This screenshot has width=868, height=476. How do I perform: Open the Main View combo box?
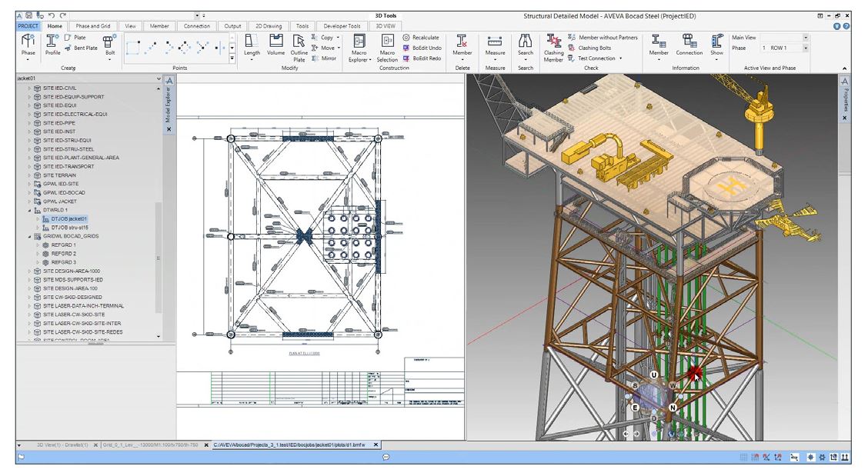pos(784,38)
